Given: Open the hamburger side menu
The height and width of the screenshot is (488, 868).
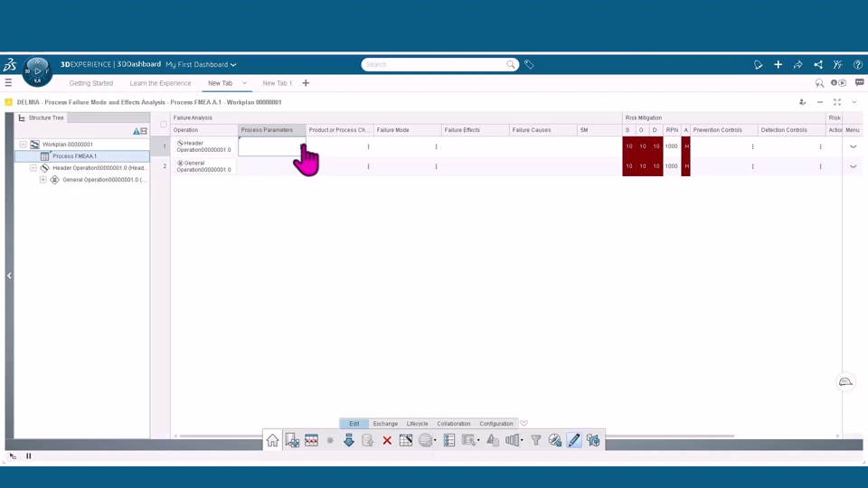Looking at the screenshot, I should (x=8, y=83).
